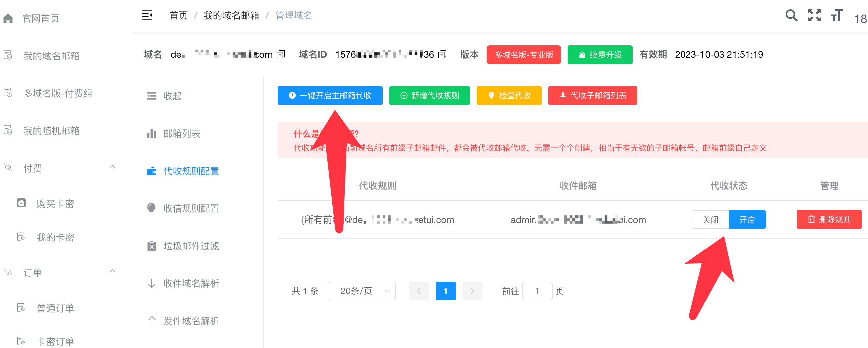
Task: Click the tag icon beside 订单
Action: coord(8,272)
